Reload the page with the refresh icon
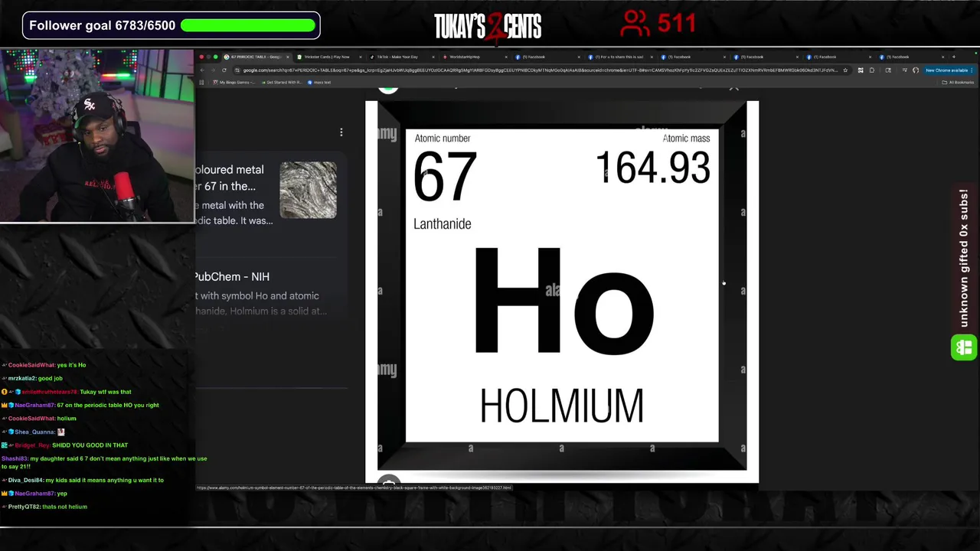 (224, 70)
